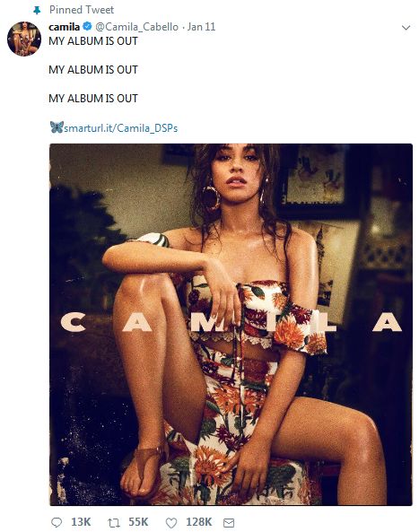Click the Pinned Tweet label
This screenshot has height=532, width=419.
(82, 10)
